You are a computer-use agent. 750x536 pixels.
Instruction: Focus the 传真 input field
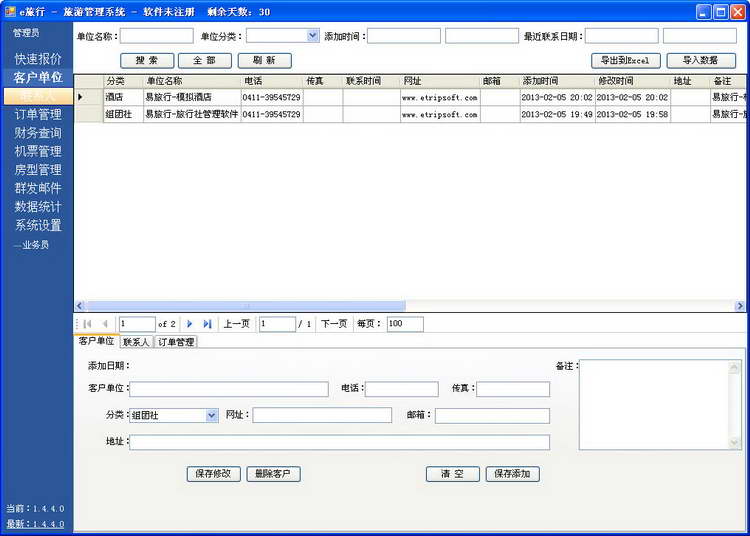[513, 389]
